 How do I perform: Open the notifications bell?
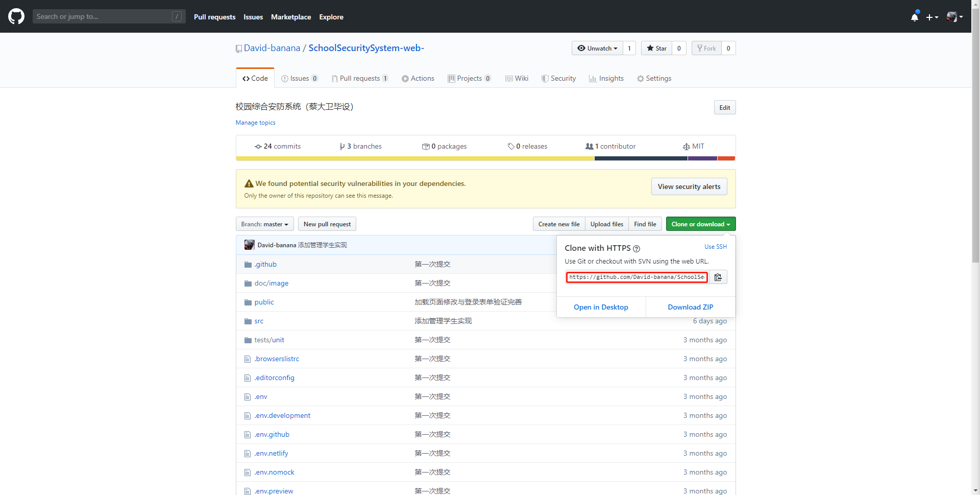click(915, 17)
